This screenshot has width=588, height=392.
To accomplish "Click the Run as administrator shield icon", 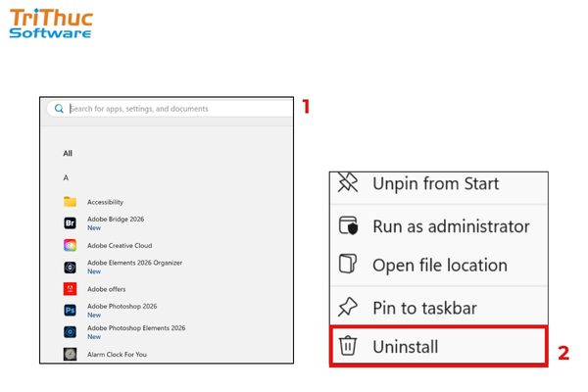I will click(x=348, y=225).
